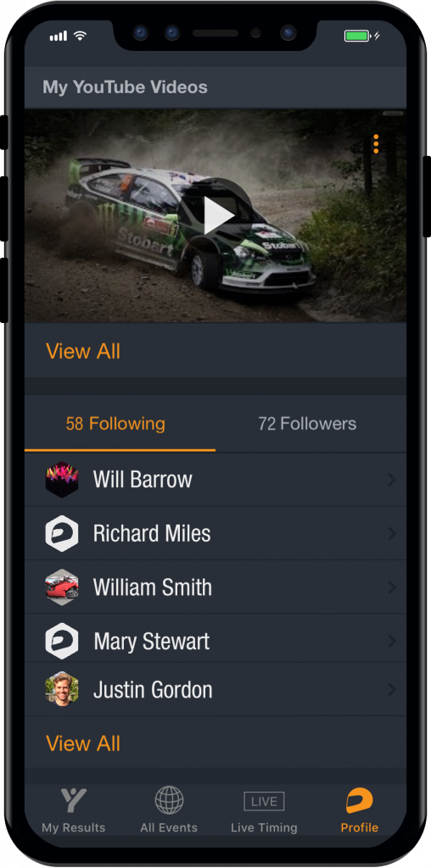Open the All Events globe icon
The width and height of the screenshot is (431, 868).
click(169, 800)
